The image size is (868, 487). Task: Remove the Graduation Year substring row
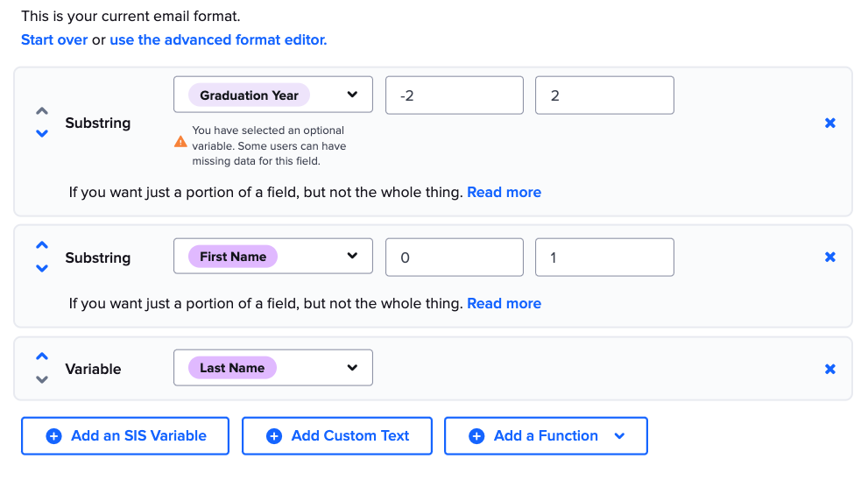(x=829, y=124)
